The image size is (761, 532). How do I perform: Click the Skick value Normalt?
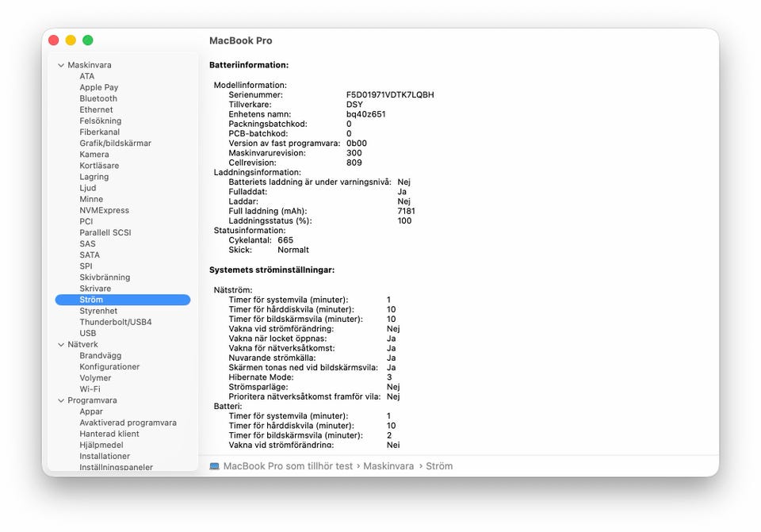[x=293, y=250]
